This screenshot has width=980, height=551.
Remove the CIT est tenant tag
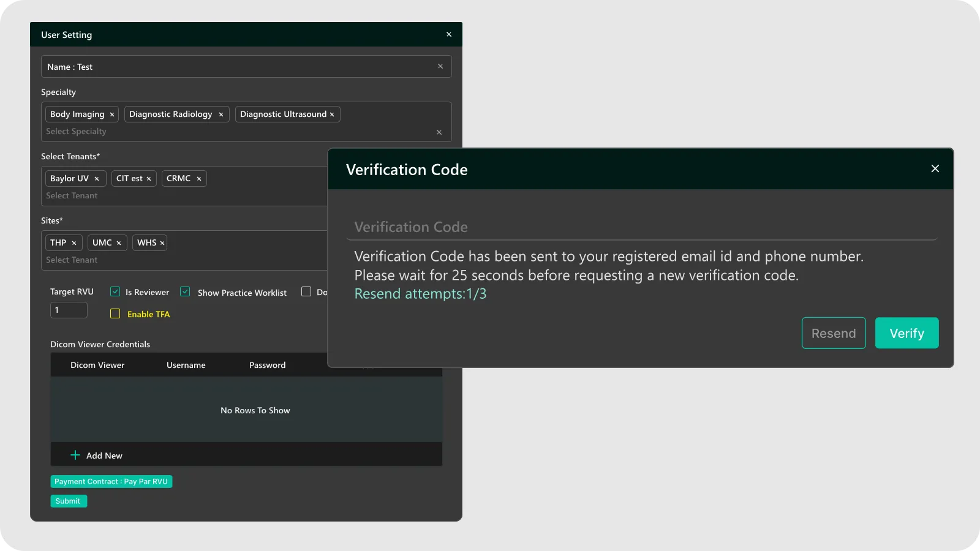pyautogui.click(x=149, y=179)
